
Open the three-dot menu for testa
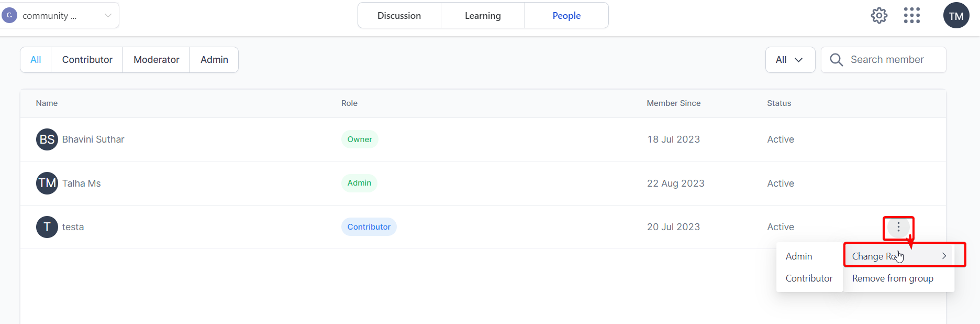898,227
